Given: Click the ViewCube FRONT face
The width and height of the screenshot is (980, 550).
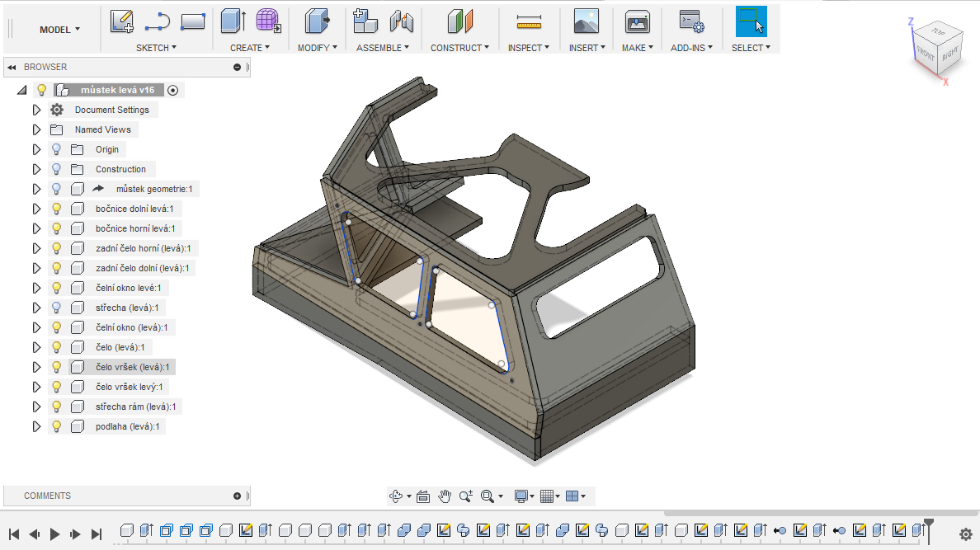Looking at the screenshot, I should (925, 53).
